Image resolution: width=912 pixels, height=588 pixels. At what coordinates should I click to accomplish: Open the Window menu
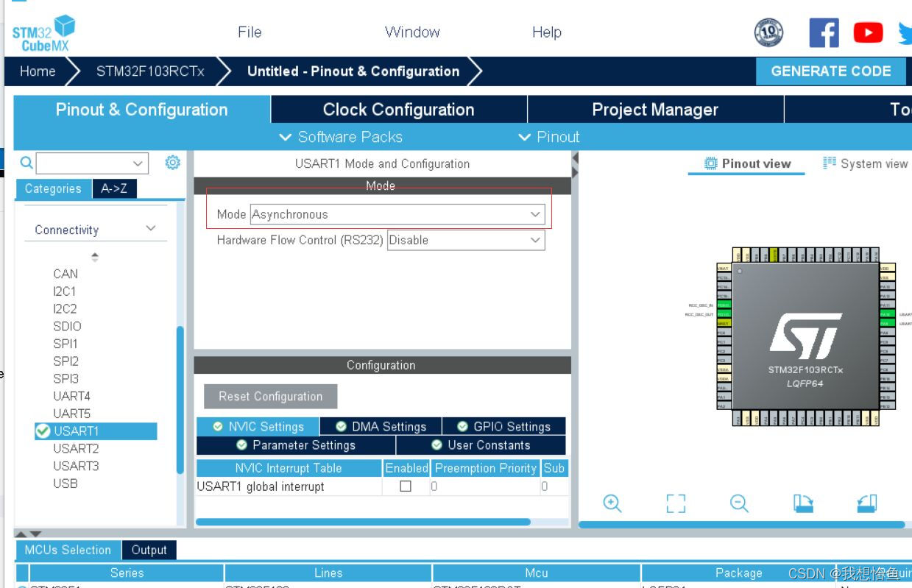pyautogui.click(x=412, y=32)
